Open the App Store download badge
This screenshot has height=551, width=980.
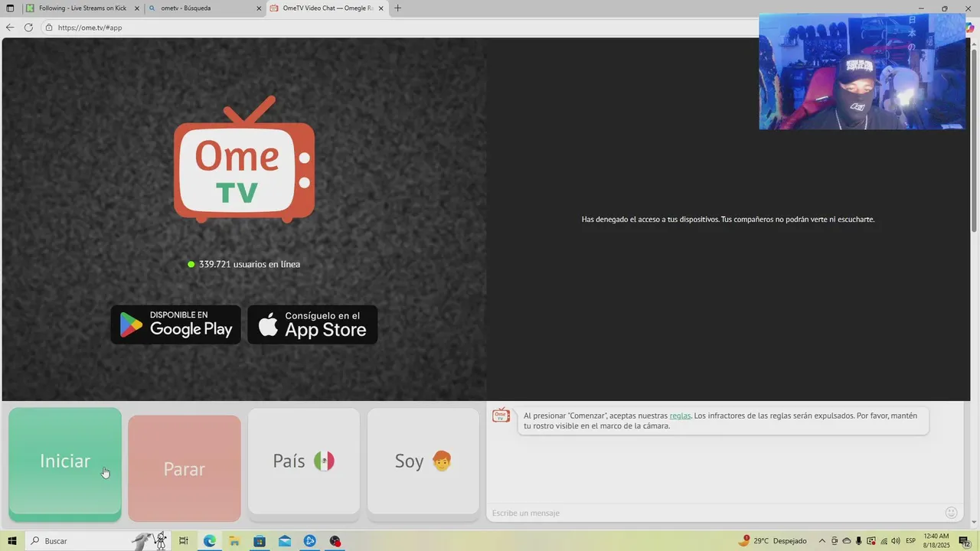(x=312, y=324)
